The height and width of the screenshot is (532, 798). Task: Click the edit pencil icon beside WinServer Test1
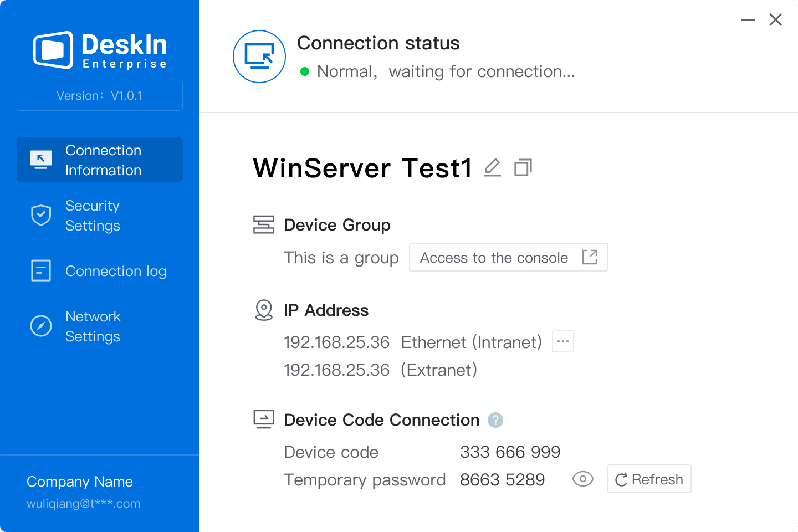pos(492,167)
